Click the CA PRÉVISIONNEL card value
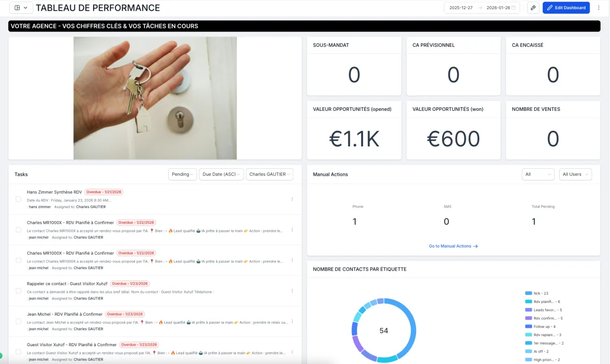 453,75
